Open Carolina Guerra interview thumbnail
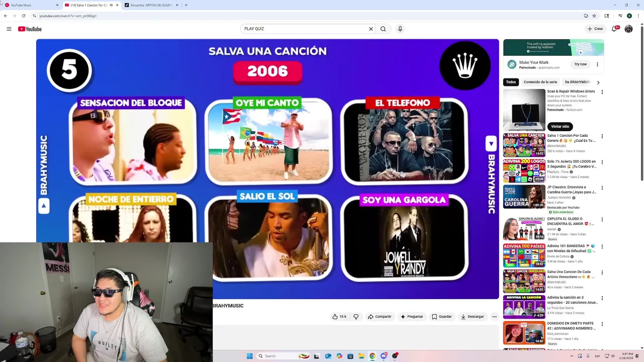The image size is (644, 362). coord(524,197)
